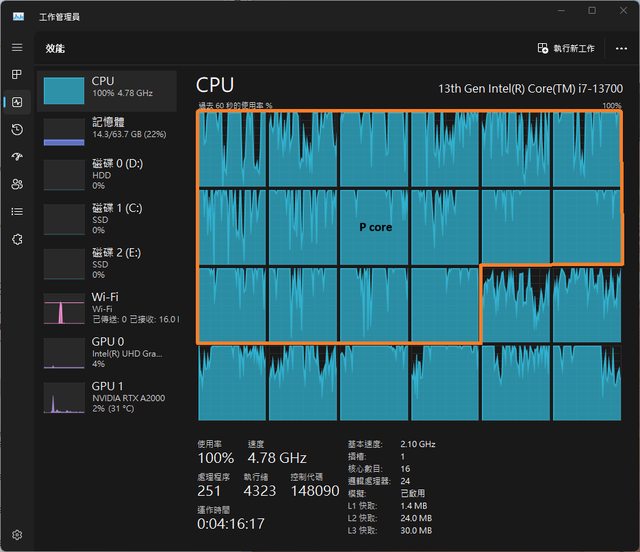Select GPU 0 Intel UHD Graphics entry
Viewport: 640px width, 552px height.
(x=107, y=351)
